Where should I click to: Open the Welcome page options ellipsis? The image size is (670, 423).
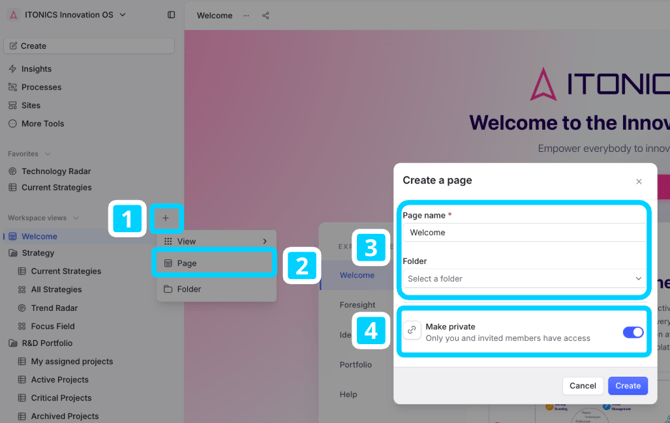click(246, 15)
